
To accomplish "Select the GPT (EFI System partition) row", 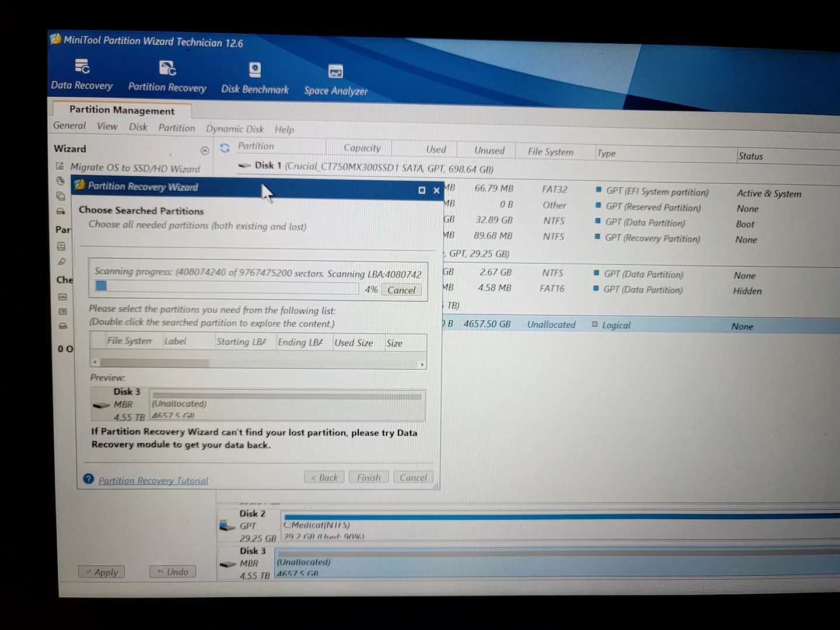I will tap(640, 191).
